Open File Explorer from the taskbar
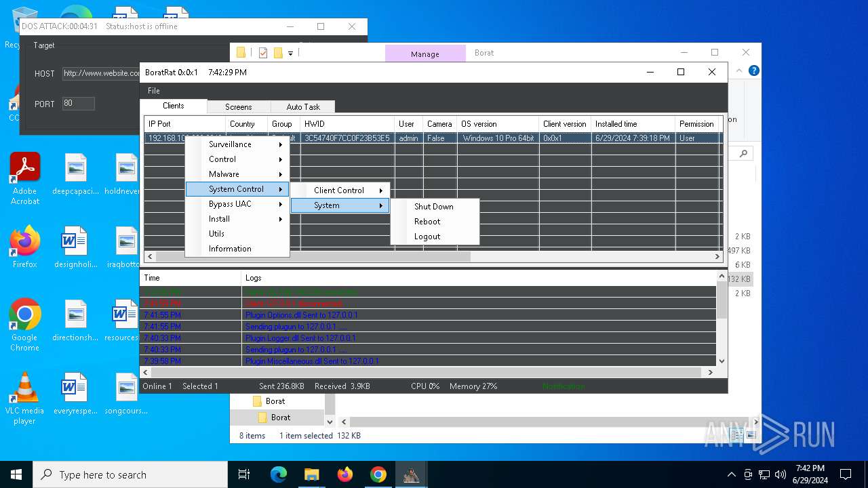This screenshot has height=488, width=868. coord(311,474)
